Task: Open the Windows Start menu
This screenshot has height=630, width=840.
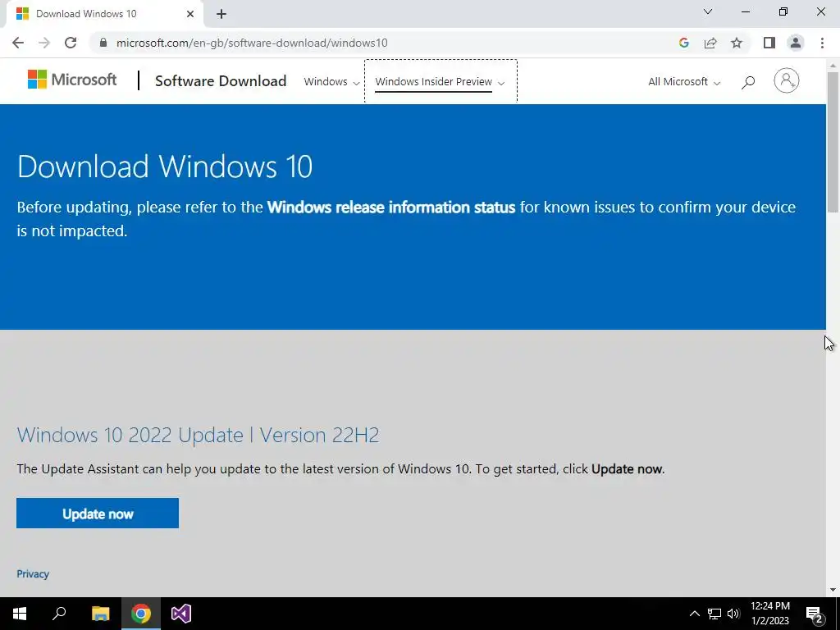Action: pyautogui.click(x=20, y=614)
